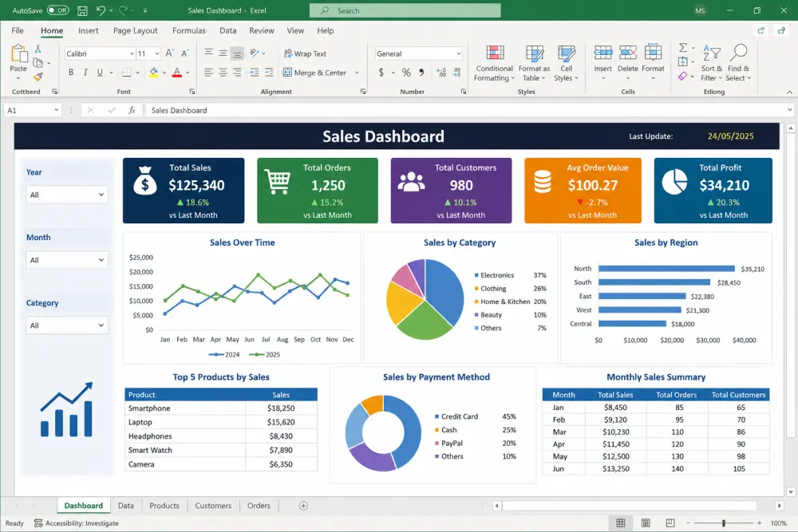Click the AutoSum sigma icon
The width and height of the screenshot is (798, 532).
[683, 47]
